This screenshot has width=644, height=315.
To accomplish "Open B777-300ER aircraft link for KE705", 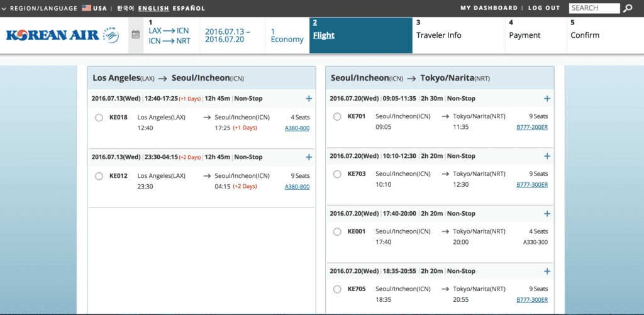I will 532,299.
